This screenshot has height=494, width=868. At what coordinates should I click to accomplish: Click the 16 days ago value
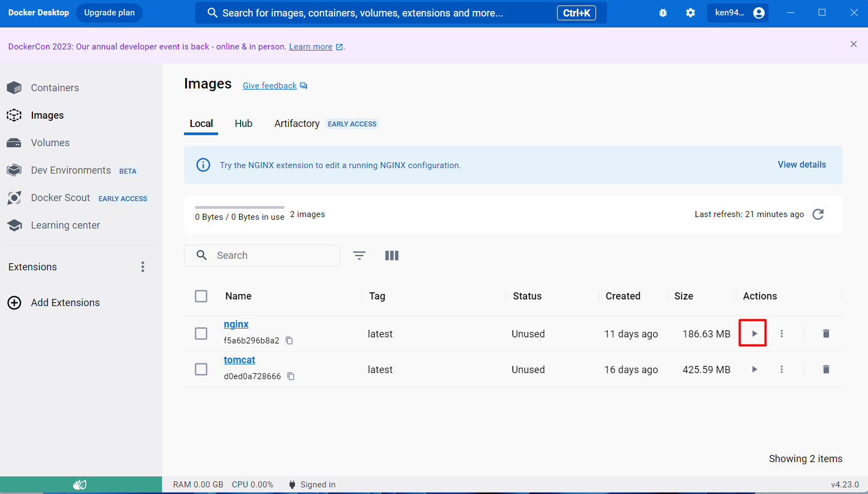[x=631, y=370]
